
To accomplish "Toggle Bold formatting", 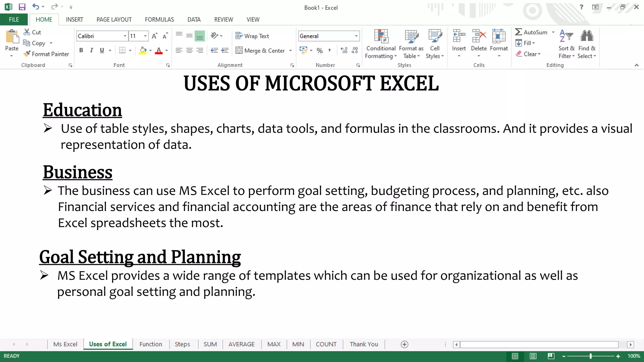I will (x=81, y=50).
